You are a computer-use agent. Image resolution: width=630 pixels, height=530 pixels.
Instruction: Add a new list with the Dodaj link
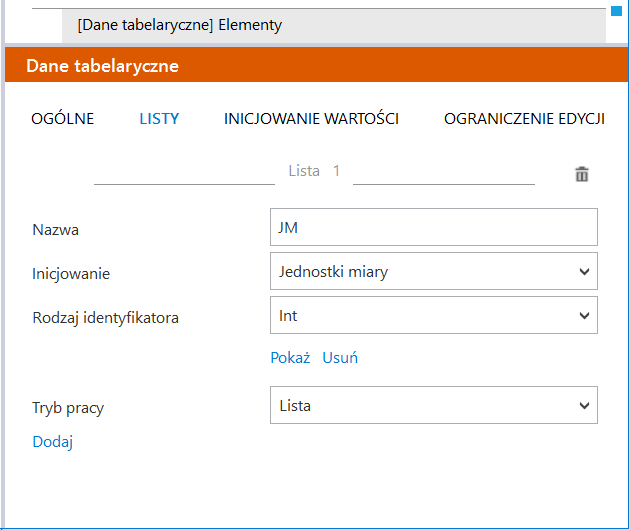53,441
